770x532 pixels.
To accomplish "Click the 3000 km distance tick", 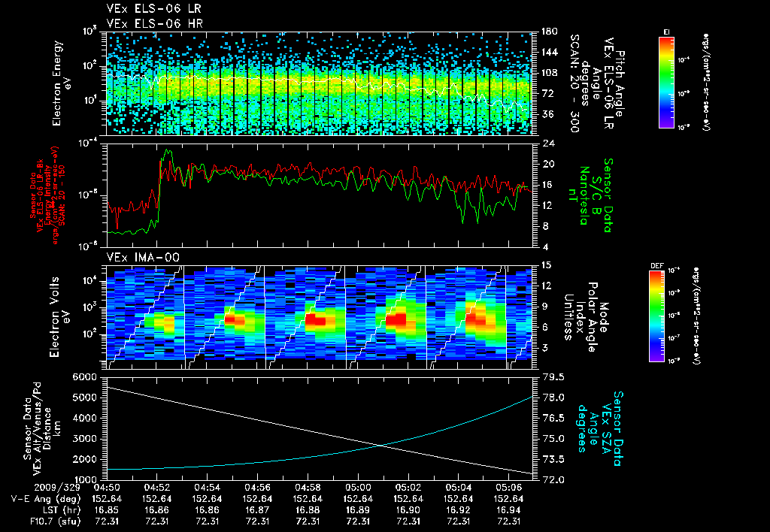I will 84,439.
